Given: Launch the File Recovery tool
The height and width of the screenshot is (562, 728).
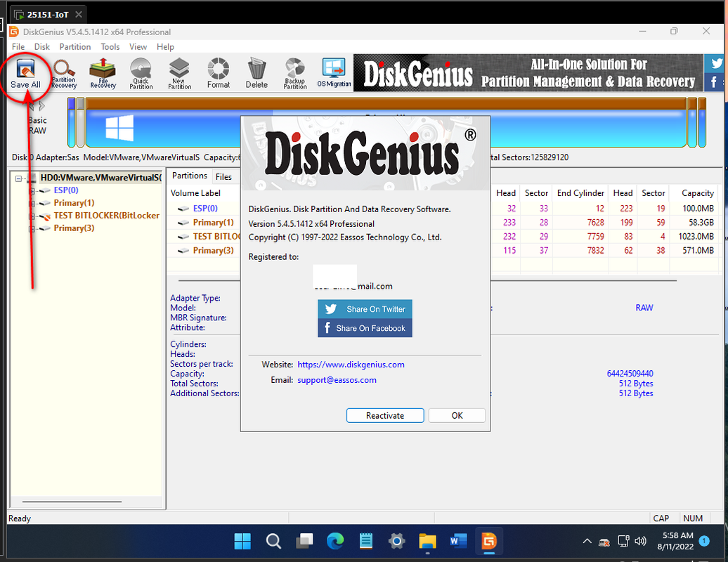Looking at the screenshot, I should click(x=103, y=73).
